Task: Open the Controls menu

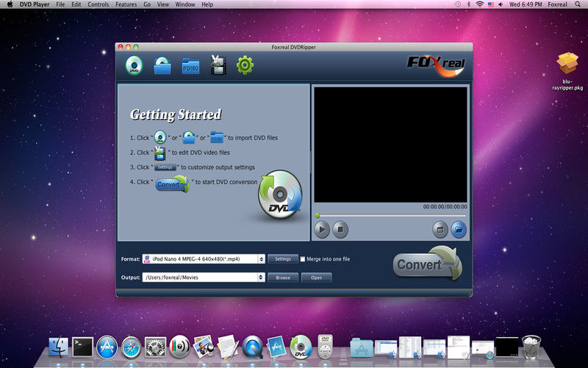Action: tap(98, 4)
